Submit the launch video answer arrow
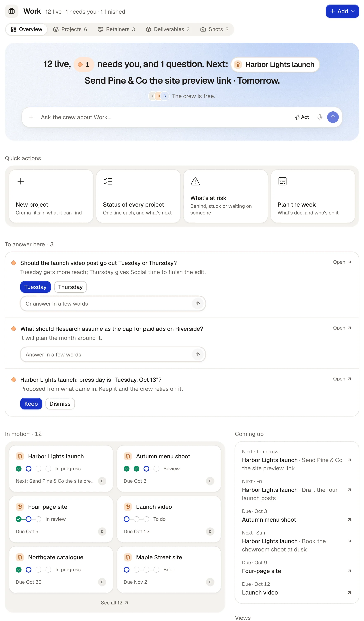The width and height of the screenshot is (364, 621). 198,303
